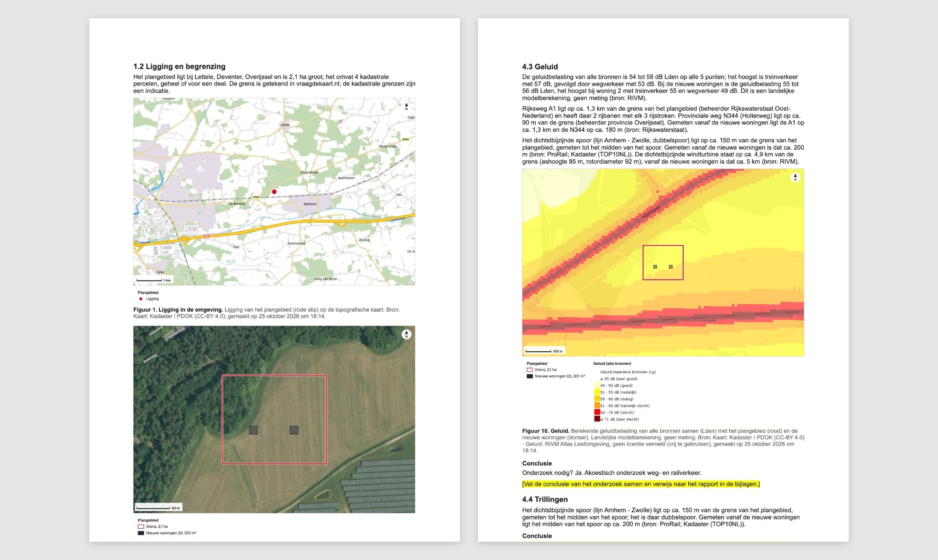This screenshot has height=560, width=938.
Task: Click the caption title 'Figuur 10. Geluid.'
Action: coord(545,431)
